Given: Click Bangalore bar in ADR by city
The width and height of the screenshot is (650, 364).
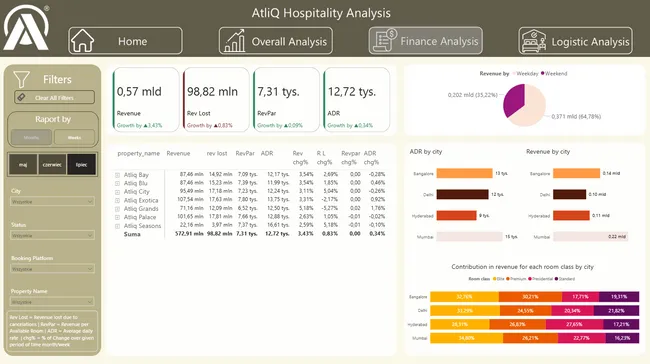Looking at the screenshot, I should pos(464,173).
